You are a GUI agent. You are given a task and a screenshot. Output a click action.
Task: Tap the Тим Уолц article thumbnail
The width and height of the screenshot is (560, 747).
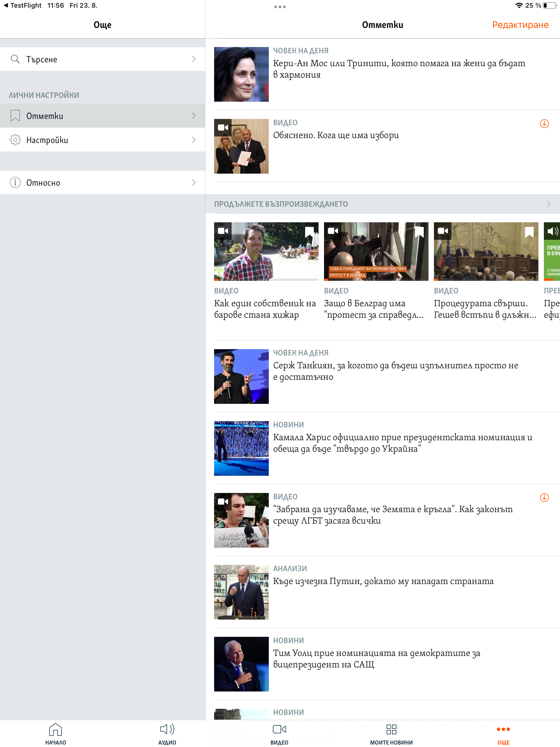[x=241, y=664]
